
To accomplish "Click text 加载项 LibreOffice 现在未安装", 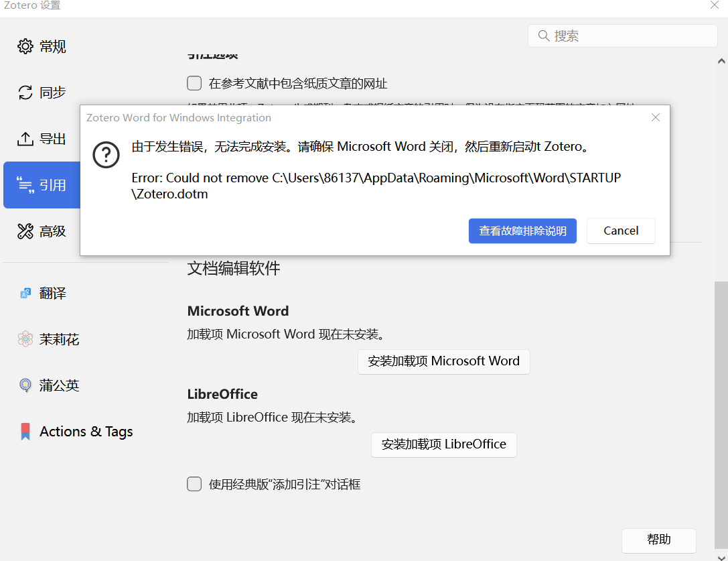I will click(272, 418).
